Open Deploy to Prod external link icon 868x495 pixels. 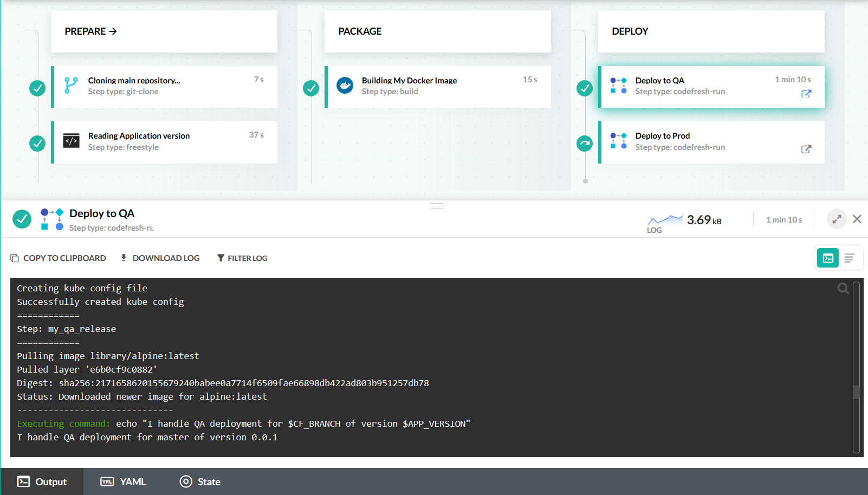pyautogui.click(x=806, y=149)
